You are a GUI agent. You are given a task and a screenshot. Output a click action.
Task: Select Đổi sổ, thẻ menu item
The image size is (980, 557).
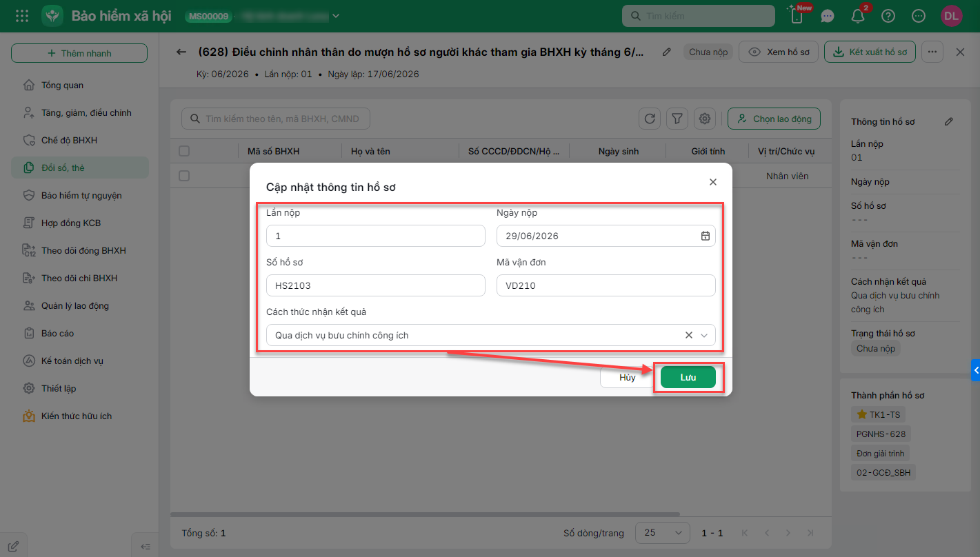pos(80,168)
